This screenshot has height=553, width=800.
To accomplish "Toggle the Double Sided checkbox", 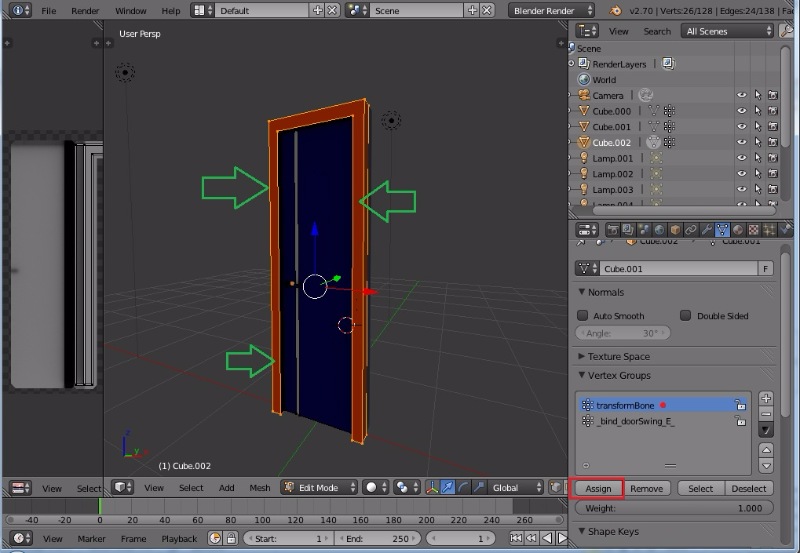I will (x=686, y=315).
